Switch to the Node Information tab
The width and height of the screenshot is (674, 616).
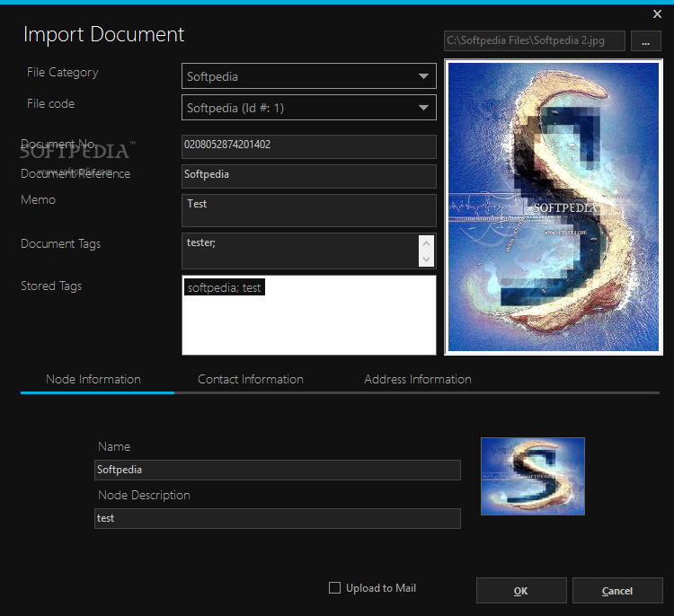(x=93, y=379)
